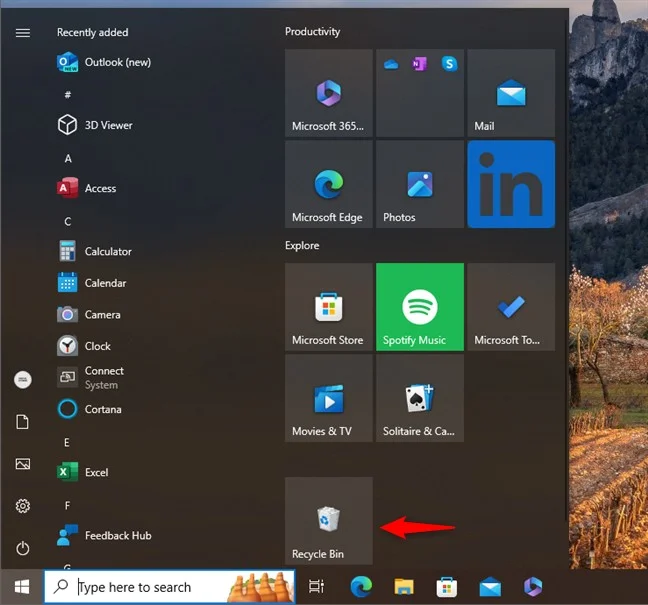The image size is (648, 605).
Task: Click the Explore group title
Action: (x=302, y=245)
